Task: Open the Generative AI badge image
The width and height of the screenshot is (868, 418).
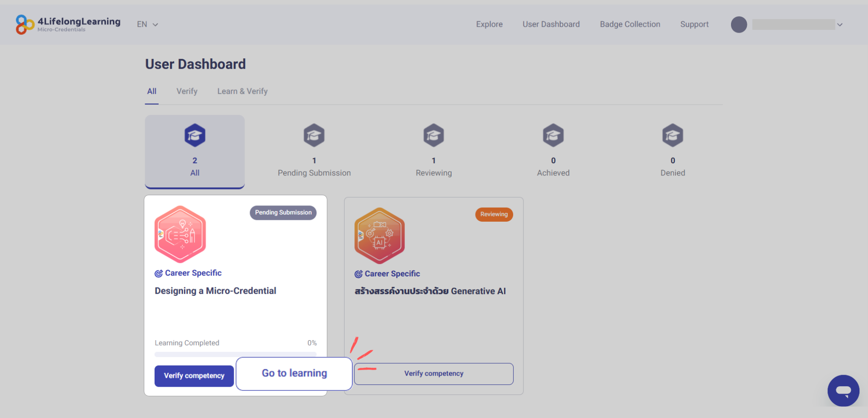Action: (380, 236)
